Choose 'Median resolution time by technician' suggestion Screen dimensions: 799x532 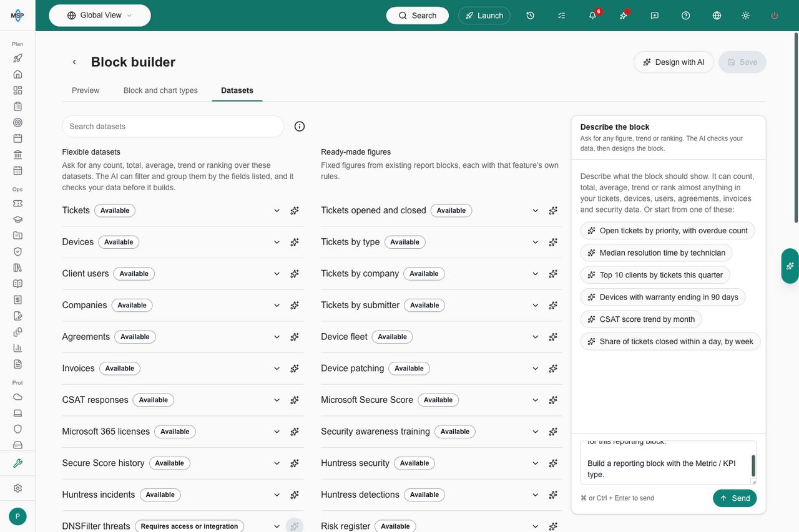click(x=656, y=253)
